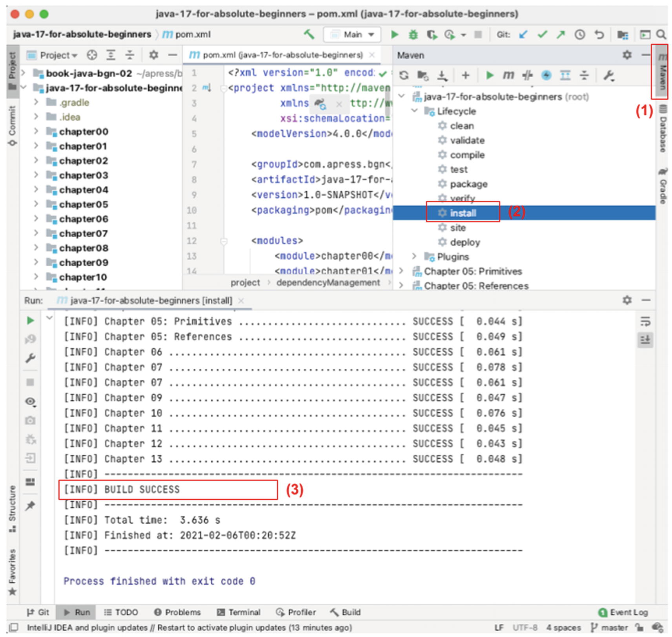The height and width of the screenshot is (637, 672).
Task: Open Run panel gear settings
Action: [x=627, y=300]
